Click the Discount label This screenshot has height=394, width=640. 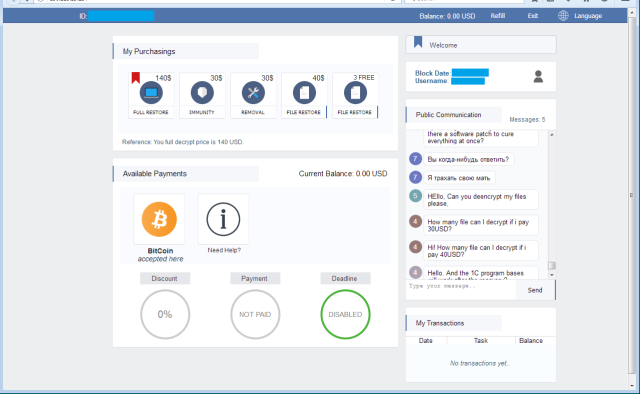[x=164, y=278]
